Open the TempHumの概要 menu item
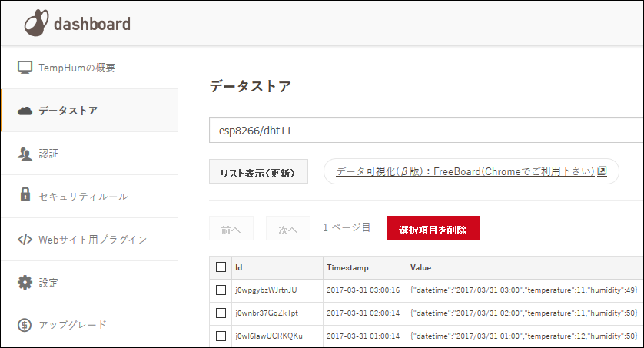The height and width of the screenshot is (348, 644). coord(90,68)
